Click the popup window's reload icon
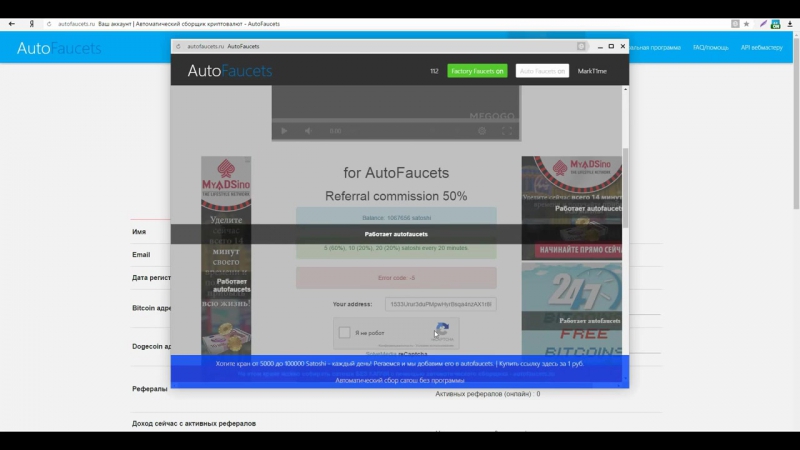 point(179,46)
